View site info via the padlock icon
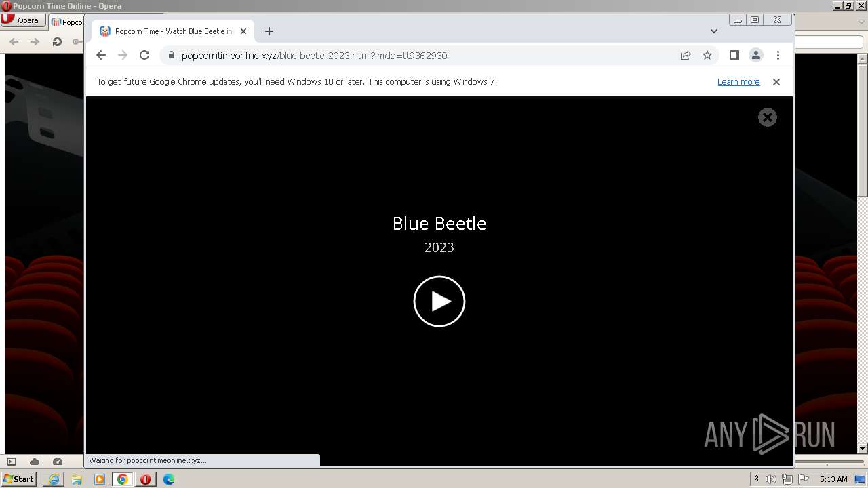 click(171, 55)
